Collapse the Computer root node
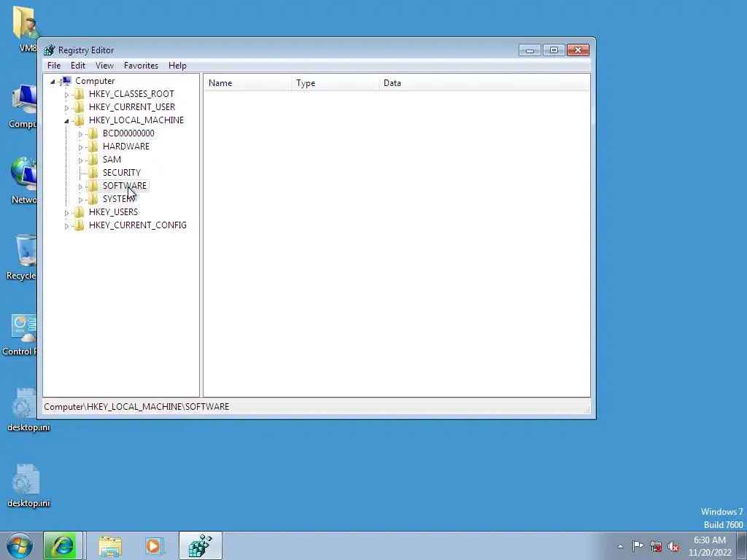Image resolution: width=747 pixels, height=560 pixels. (53, 82)
